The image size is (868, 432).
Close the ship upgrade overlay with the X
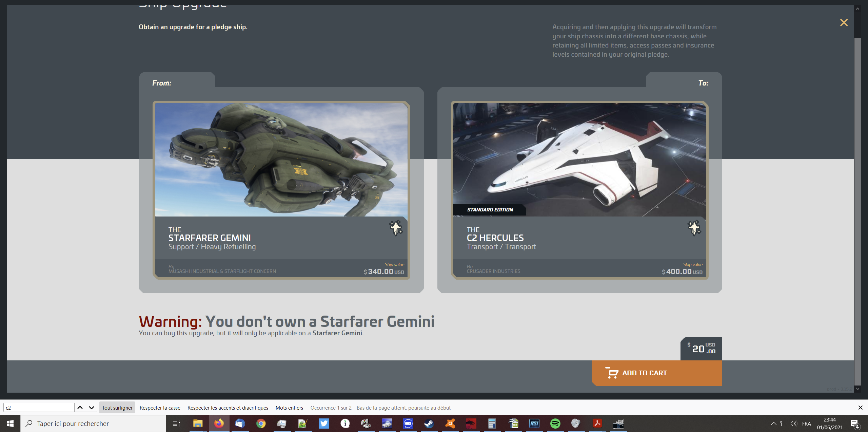click(x=844, y=22)
